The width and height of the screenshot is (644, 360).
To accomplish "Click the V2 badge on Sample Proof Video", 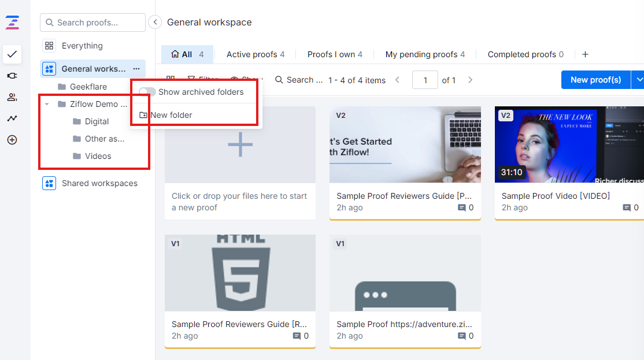I will coord(506,116).
